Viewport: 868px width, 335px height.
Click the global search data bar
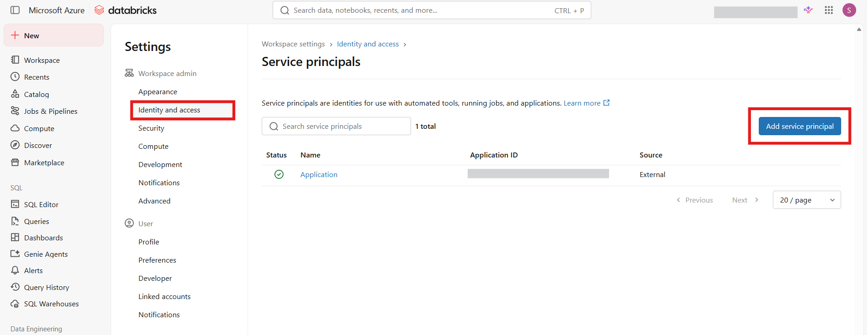click(432, 10)
